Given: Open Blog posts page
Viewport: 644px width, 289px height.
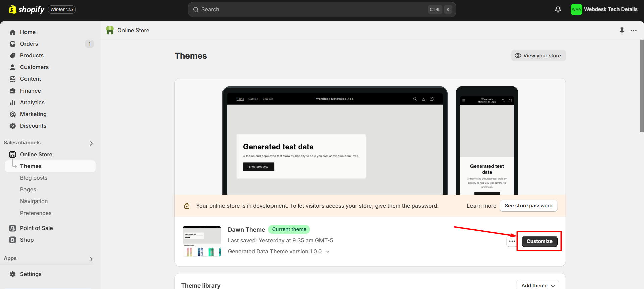Looking at the screenshot, I should point(34,178).
